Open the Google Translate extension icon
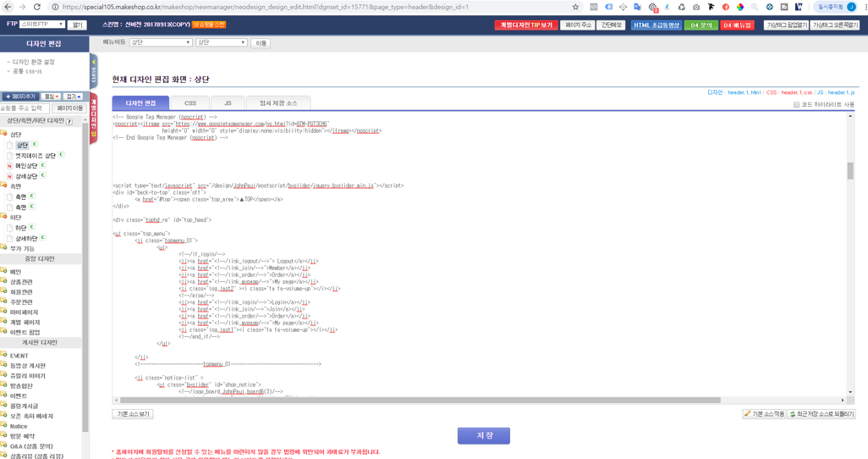868x459 pixels. tap(638, 8)
